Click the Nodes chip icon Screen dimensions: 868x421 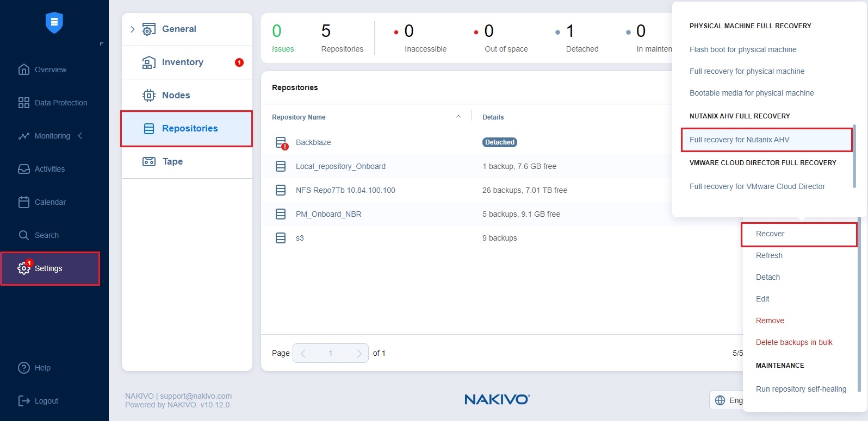(148, 96)
